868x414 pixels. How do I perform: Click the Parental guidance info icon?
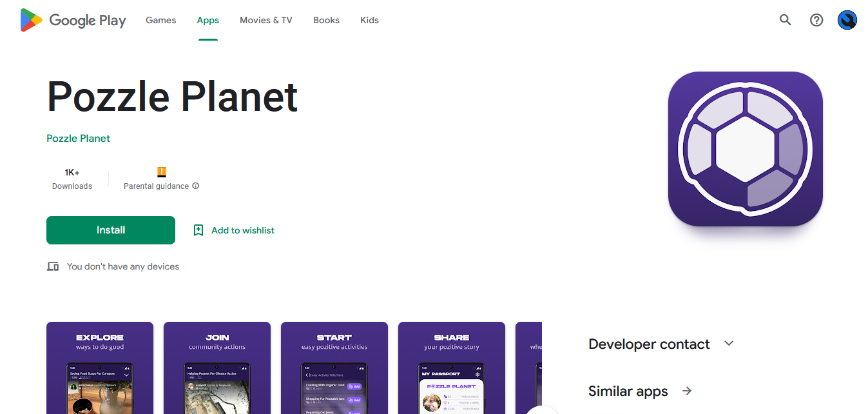click(x=196, y=186)
